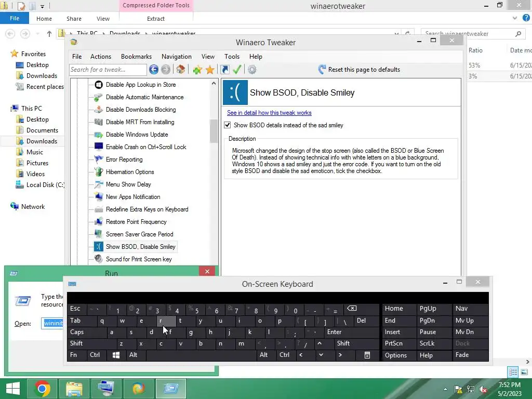Open the Tools menu in Winaero Tweaker
Viewport: 532px width, 399px height.
coord(232,57)
